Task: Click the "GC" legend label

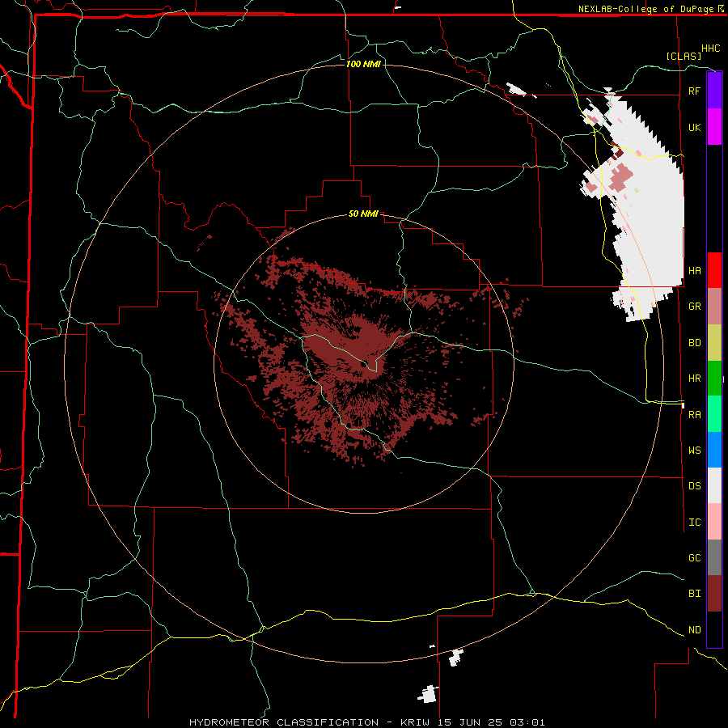Action: pos(694,558)
